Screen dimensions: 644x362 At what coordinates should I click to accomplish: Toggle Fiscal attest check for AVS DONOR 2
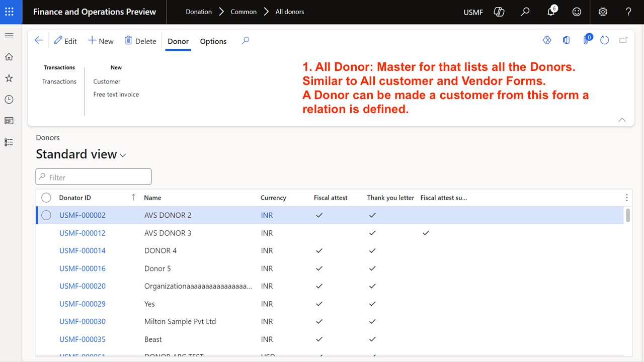319,215
